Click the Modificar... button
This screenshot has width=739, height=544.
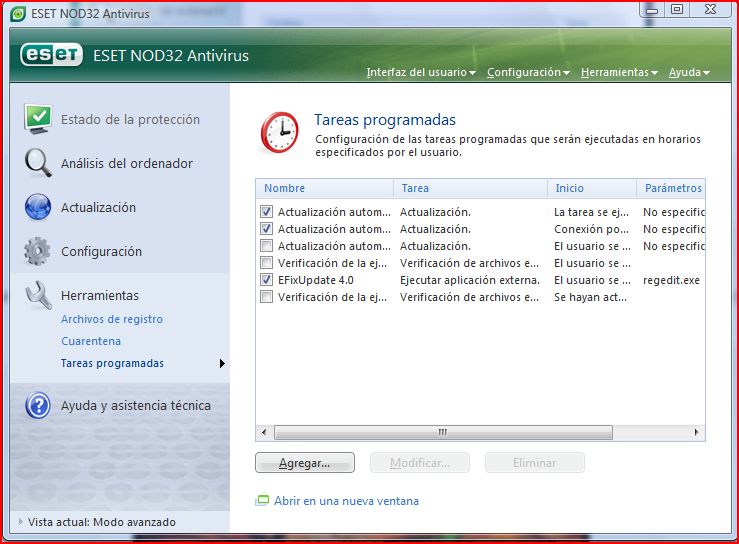pyautogui.click(x=420, y=463)
